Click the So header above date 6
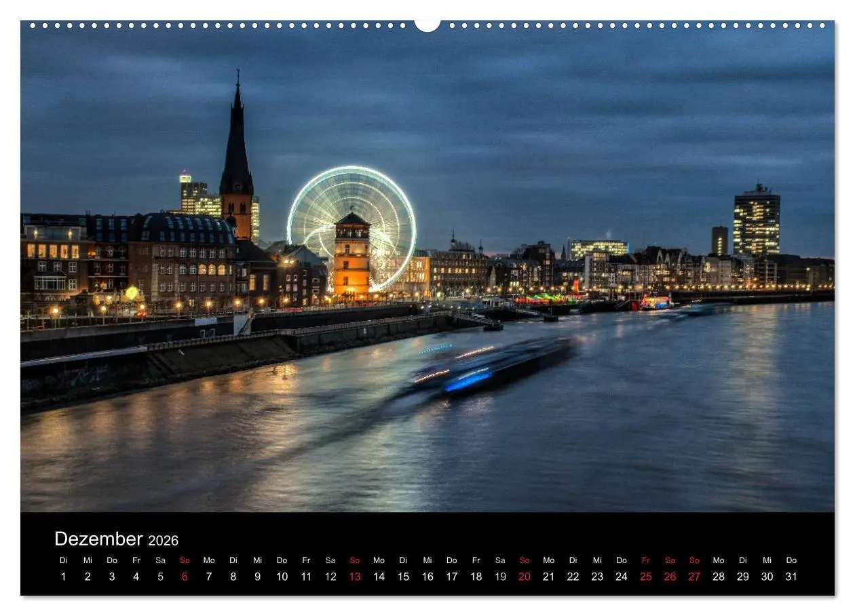Viewport: 855px width, 616px height. [185, 560]
